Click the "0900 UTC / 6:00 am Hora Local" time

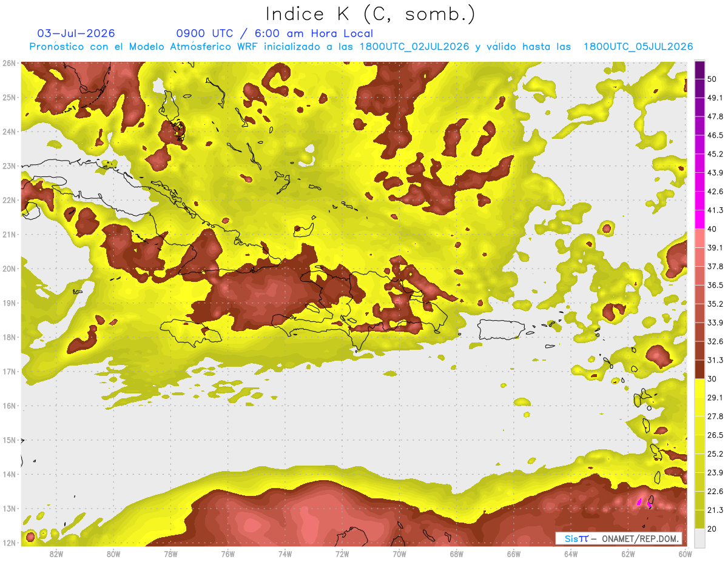[x=274, y=33]
